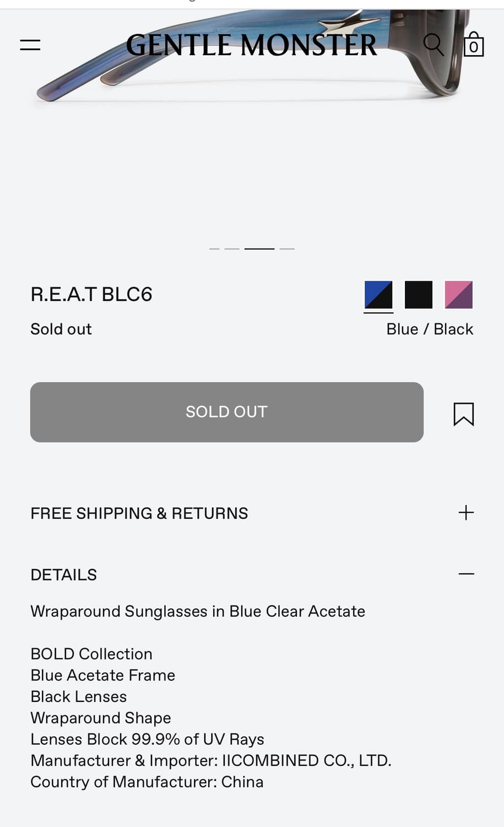Click the minus icon beside Details

466,574
